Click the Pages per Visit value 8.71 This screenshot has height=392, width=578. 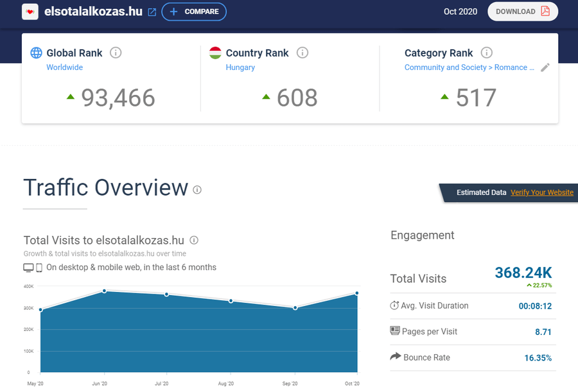point(543,332)
